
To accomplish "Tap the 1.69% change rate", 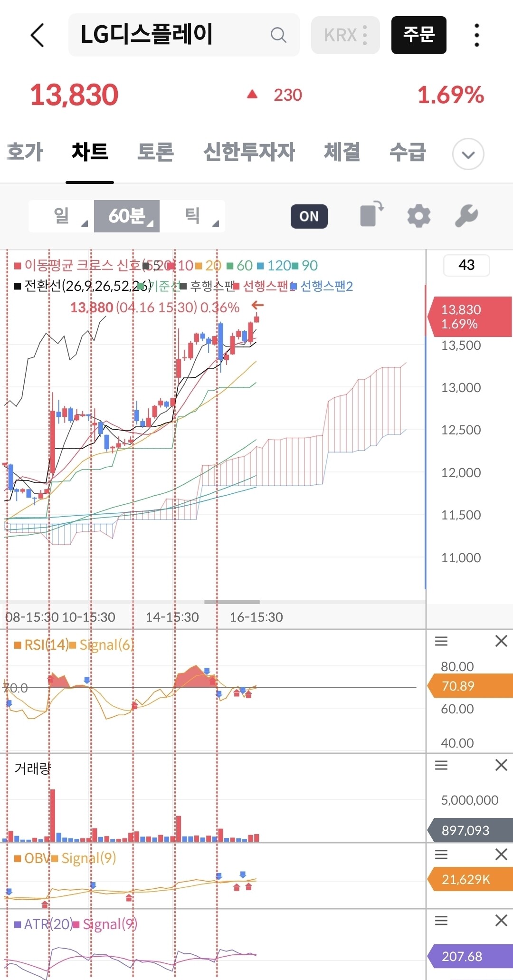I will pyautogui.click(x=451, y=95).
